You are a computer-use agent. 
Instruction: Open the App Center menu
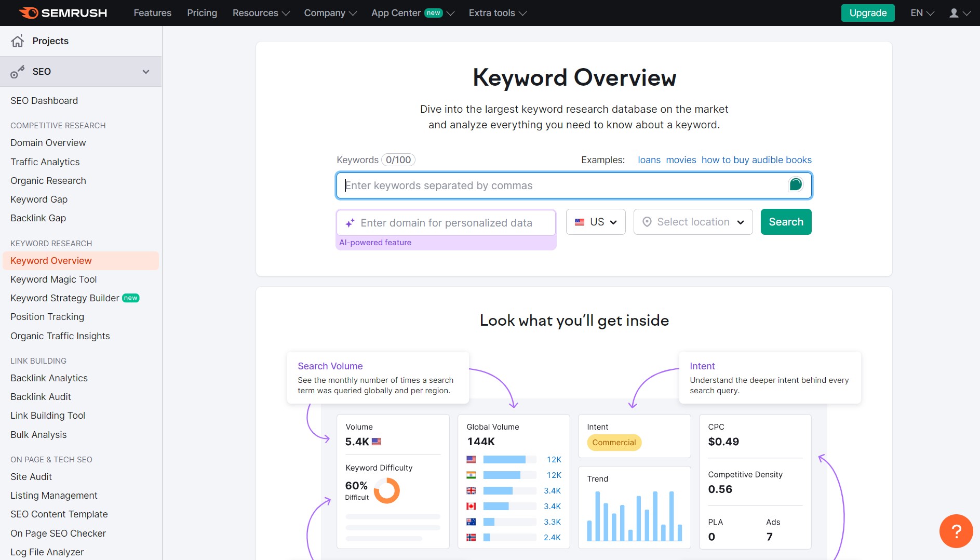coord(413,13)
